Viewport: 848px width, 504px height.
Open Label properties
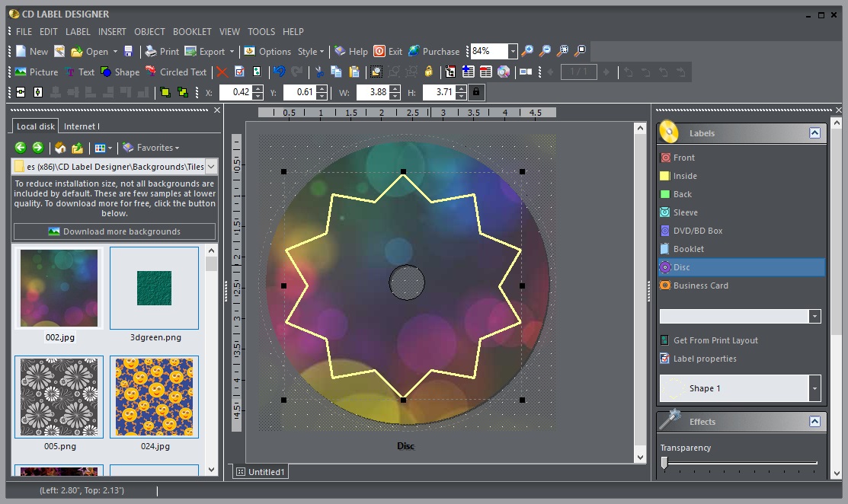[703, 359]
